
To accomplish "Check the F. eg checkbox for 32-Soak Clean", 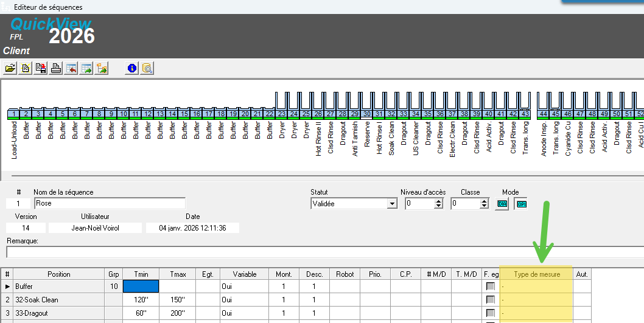I will point(490,300).
